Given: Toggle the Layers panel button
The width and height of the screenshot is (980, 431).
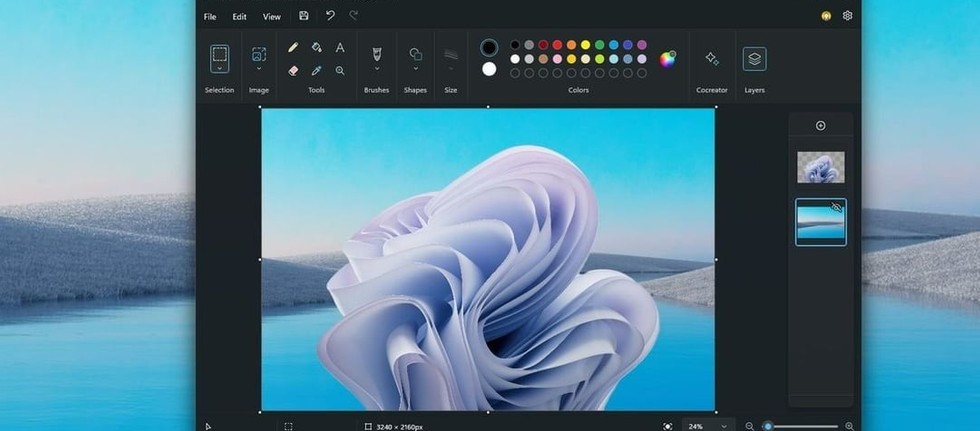Looking at the screenshot, I should (x=754, y=59).
